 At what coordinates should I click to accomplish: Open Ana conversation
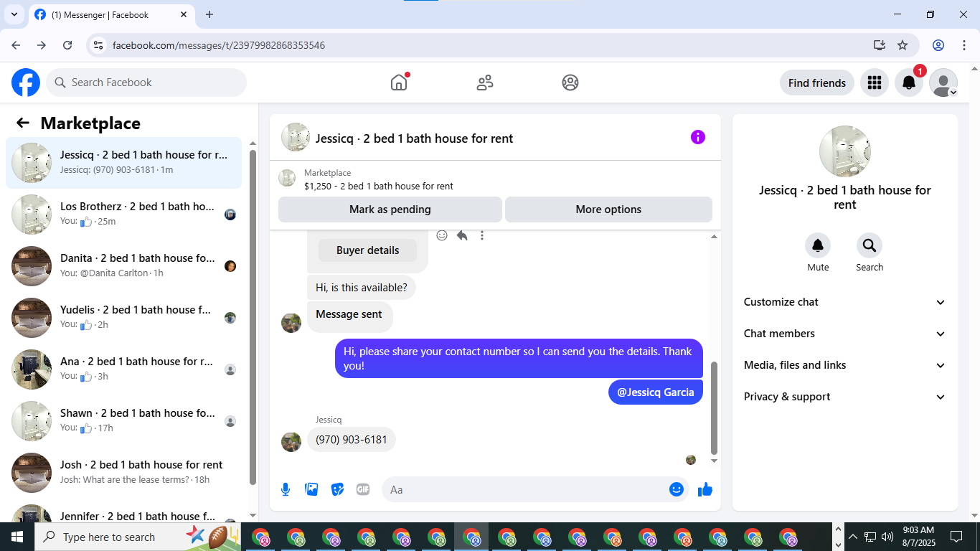(x=123, y=369)
